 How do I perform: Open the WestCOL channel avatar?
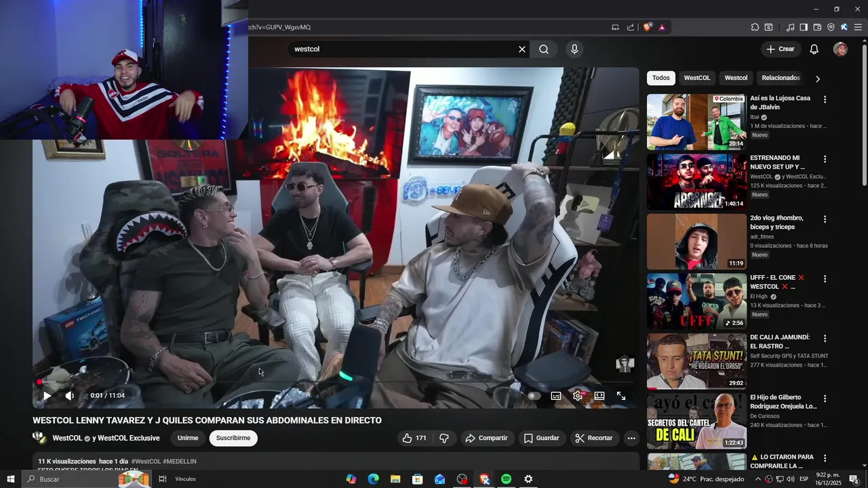click(x=40, y=438)
